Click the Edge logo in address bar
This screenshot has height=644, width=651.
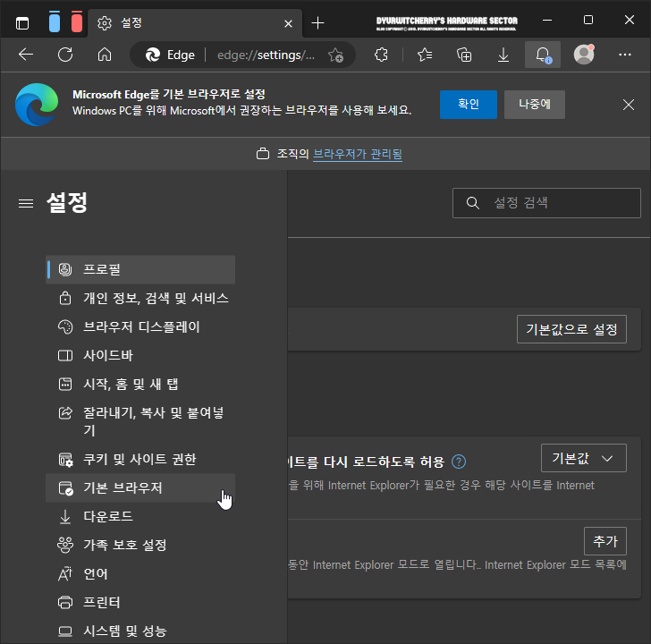(153, 55)
